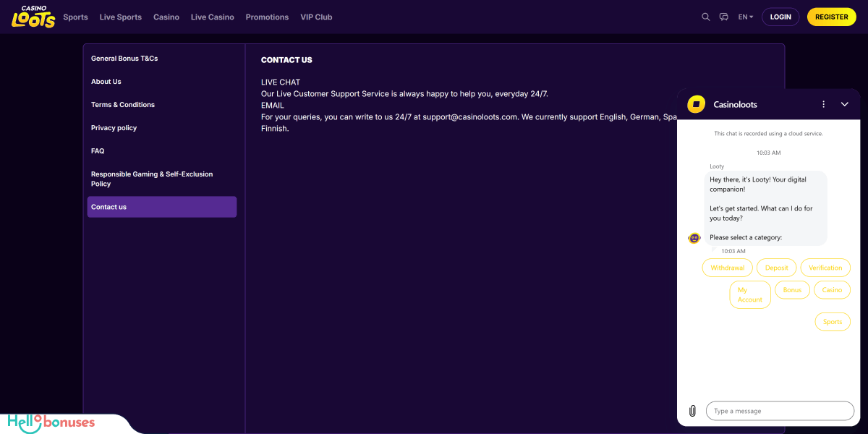Select the My Account chat category

click(x=750, y=294)
